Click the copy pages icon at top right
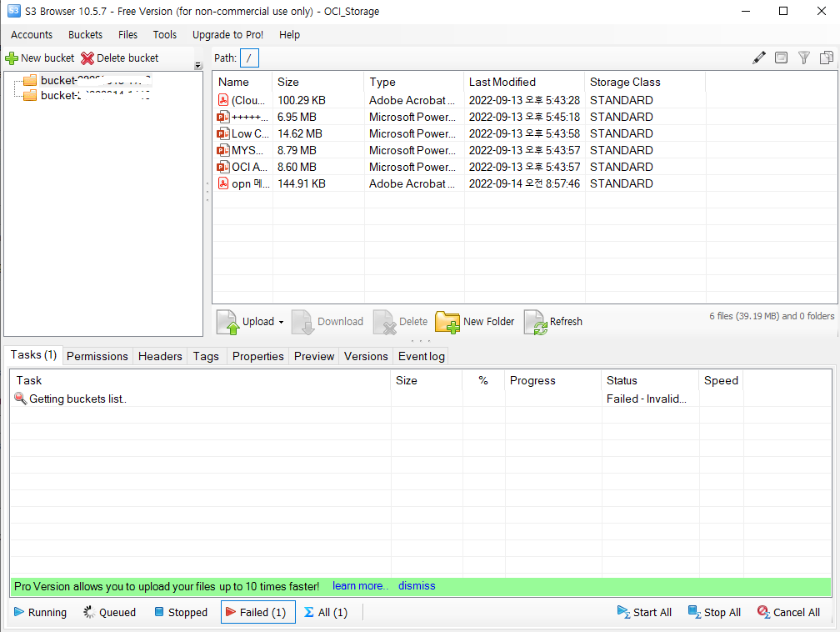Image resolution: width=840 pixels, height=632 pixels. 826,58
